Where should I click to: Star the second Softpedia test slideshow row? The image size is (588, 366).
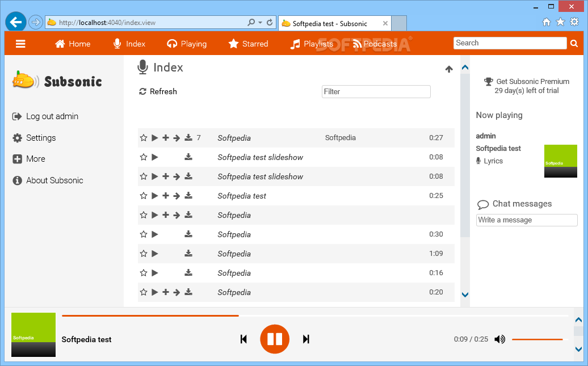[144, 176]
